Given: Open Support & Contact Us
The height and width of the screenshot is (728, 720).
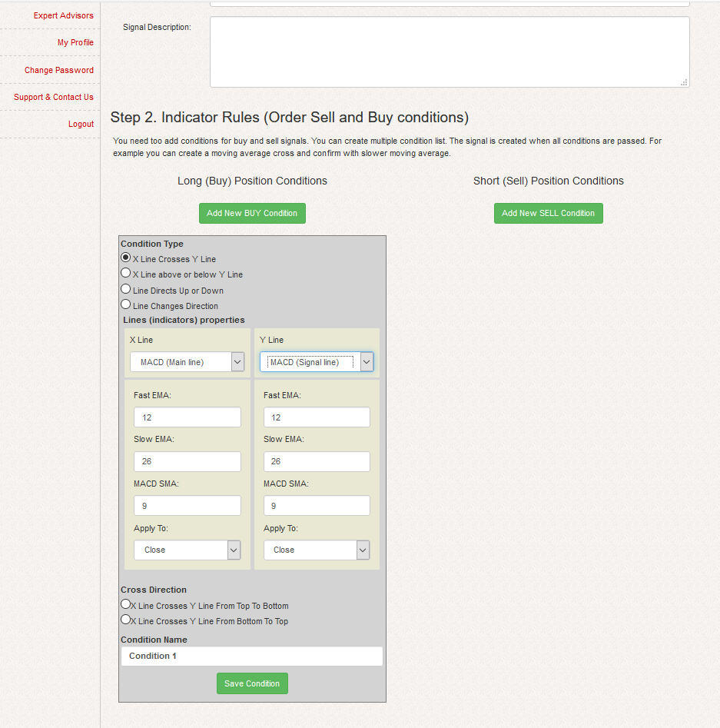Looking at the screenshot, I should point(53,97).
